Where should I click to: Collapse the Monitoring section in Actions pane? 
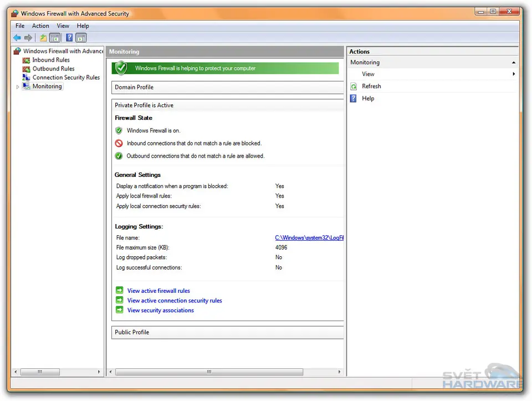(x=514, y=63)
